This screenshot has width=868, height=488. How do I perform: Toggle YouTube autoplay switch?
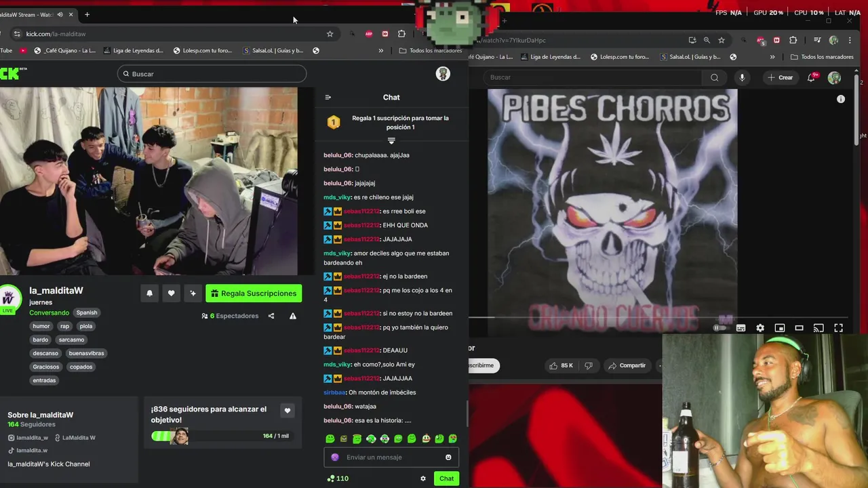(x=719, y=328)
